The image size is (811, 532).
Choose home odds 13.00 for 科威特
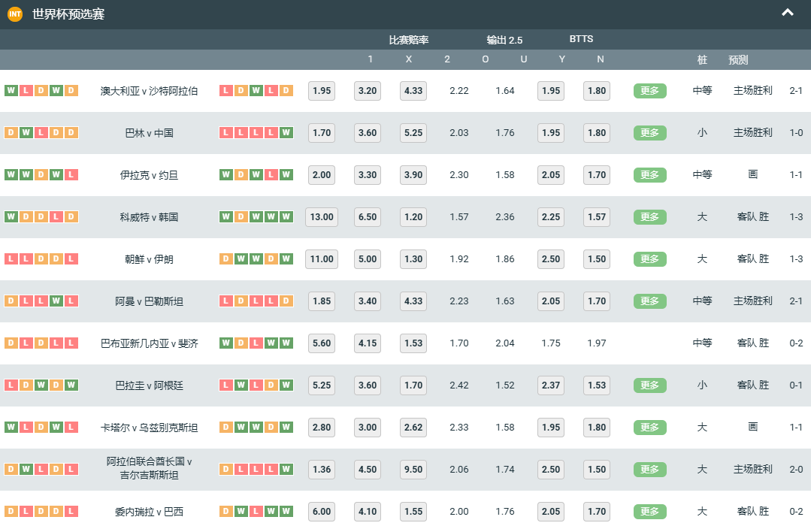(321, 217)
